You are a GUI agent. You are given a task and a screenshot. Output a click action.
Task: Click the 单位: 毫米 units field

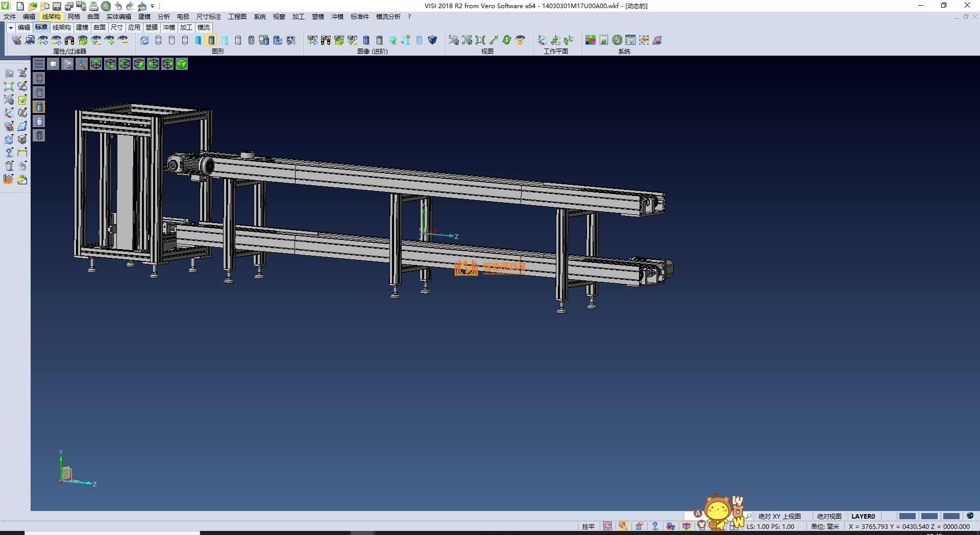tap(825, 526)
